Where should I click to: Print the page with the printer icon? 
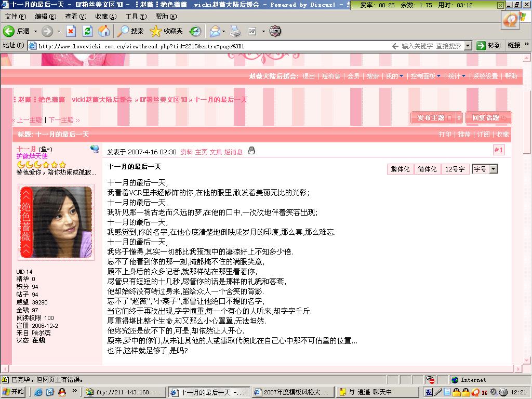tap(235, 31)
